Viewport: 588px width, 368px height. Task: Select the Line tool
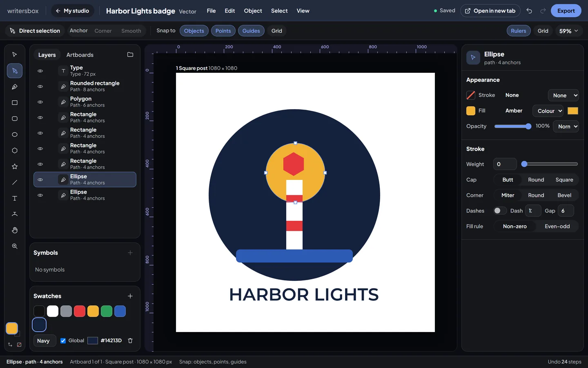[15, 182]
